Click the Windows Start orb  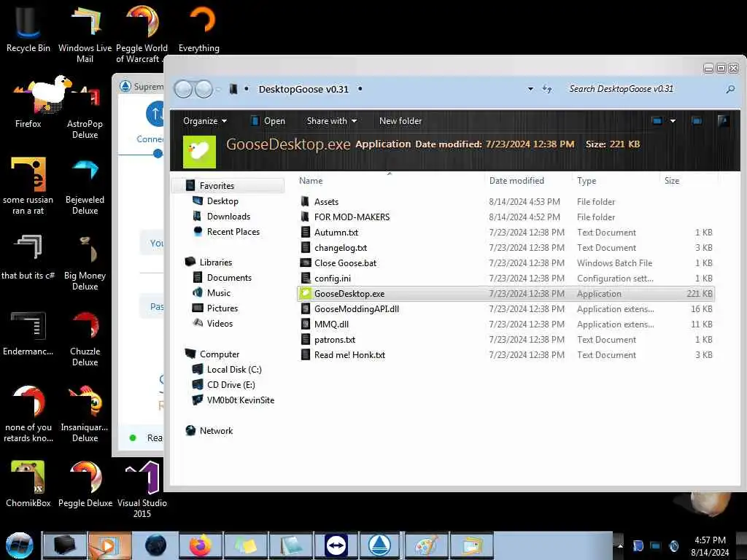(x=20, y=545)
